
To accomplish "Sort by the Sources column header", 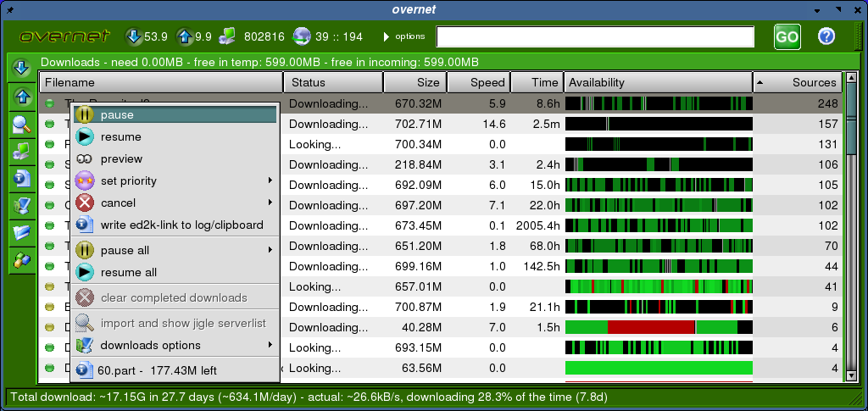I will [x=798, y=82].
